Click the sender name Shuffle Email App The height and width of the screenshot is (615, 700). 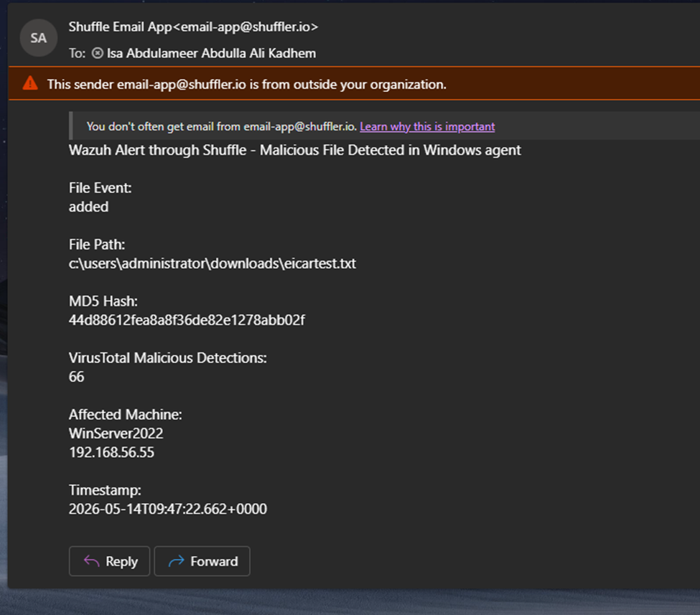pyautogui.click(x=120, y=27)
